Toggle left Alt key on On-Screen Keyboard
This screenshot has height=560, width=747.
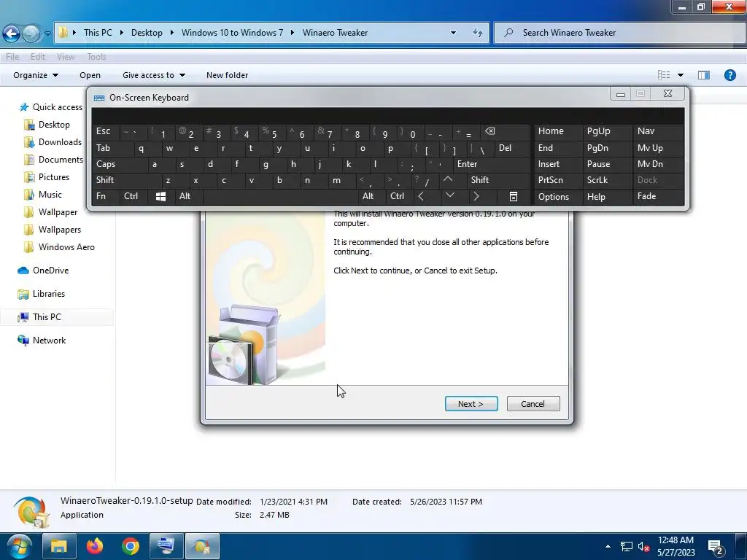pos(189,196)
